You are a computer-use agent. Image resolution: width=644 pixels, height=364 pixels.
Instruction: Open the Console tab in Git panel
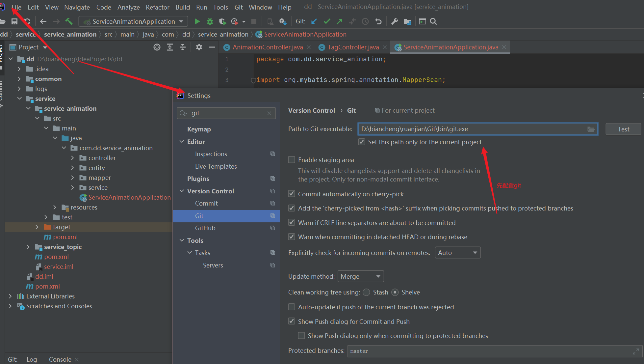pos(60,359)
